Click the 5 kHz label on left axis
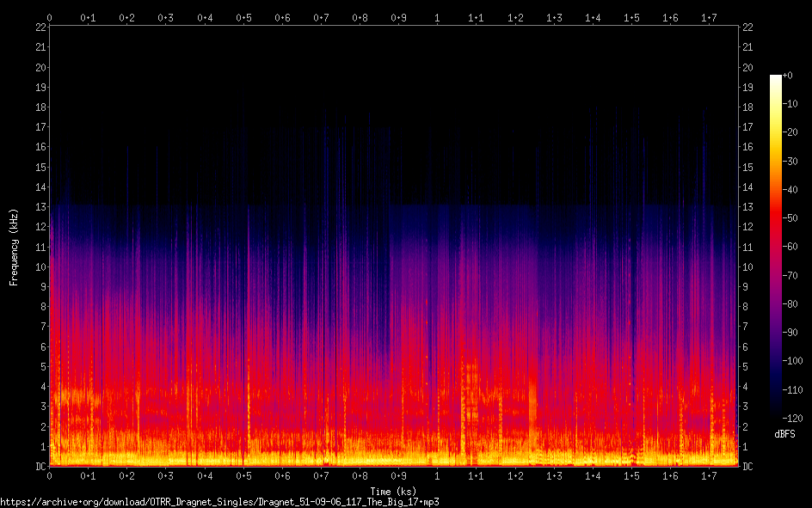The width and height of the screenshot is (812, 508). tap(41, 367)
